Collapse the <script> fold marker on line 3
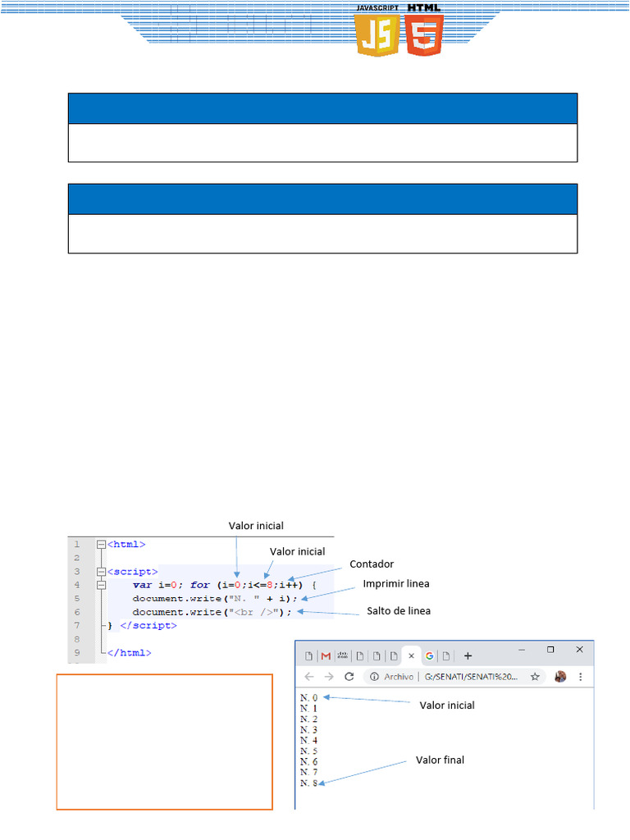This screenshot has height=840, width=630. coord(101,572)
